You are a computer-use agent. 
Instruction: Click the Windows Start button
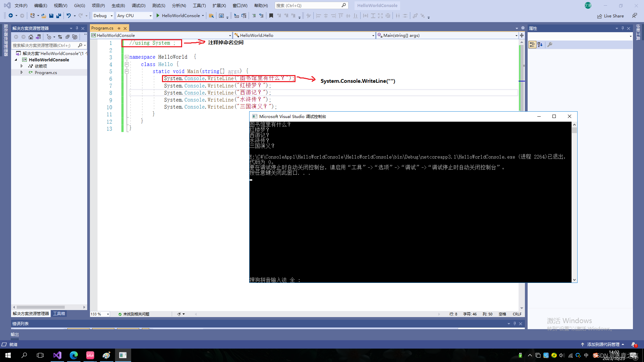point(8,355)
